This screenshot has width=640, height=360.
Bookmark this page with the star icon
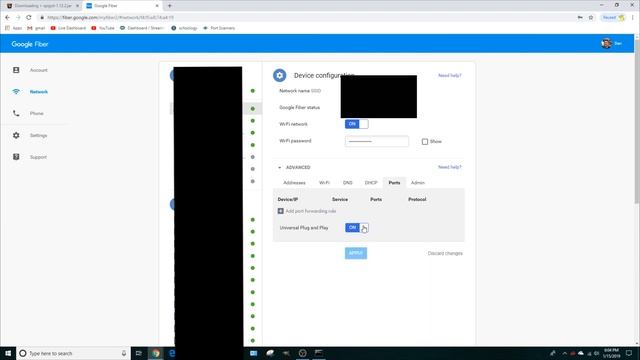pos(591,18)
